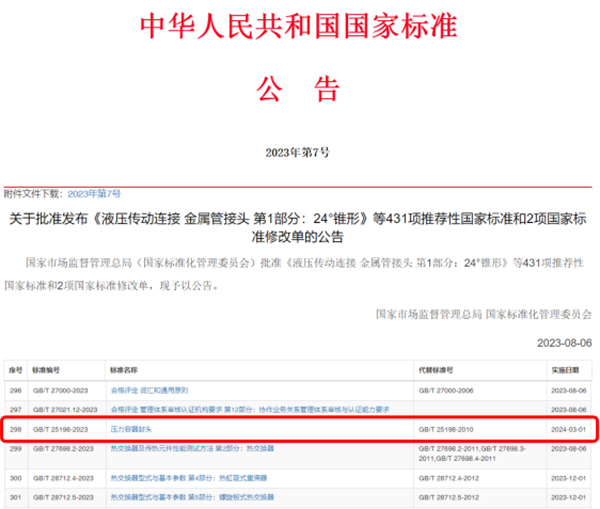Screen dimensions: 600x509
Task: Click the 序号 column header
Action: pos(13,368)
